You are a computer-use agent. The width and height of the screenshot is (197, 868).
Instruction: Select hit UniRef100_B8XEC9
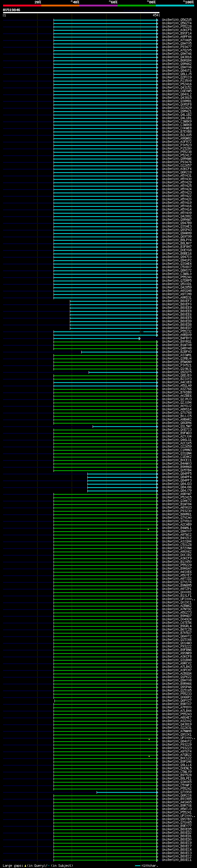pos(176,843)
